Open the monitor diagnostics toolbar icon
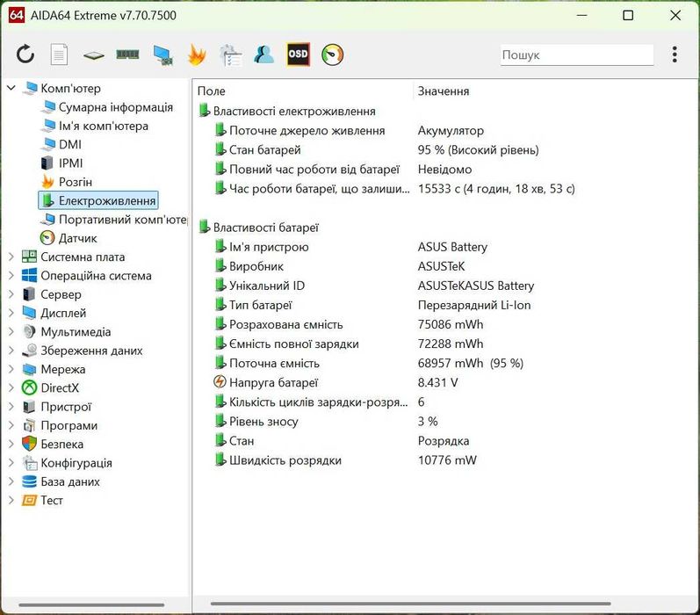700x615 pixels. pos(162,54)
